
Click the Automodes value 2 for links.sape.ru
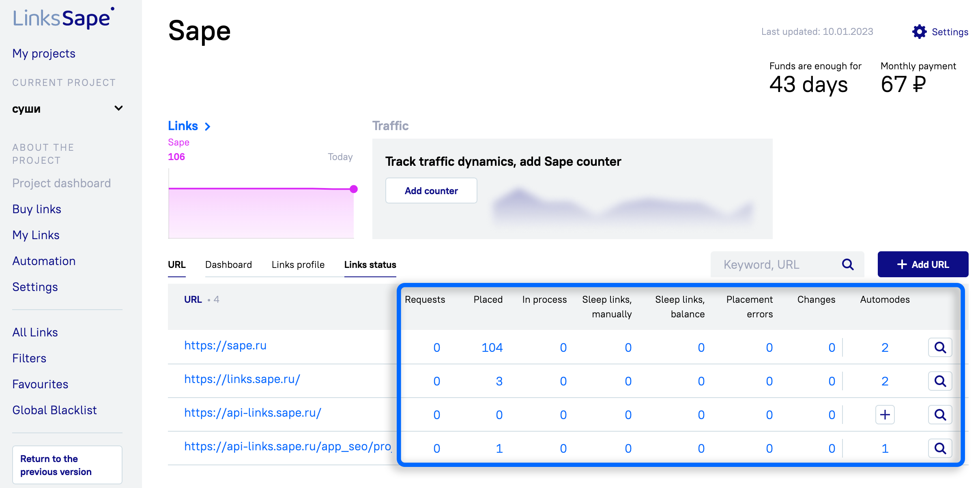[x=885, y=381]
